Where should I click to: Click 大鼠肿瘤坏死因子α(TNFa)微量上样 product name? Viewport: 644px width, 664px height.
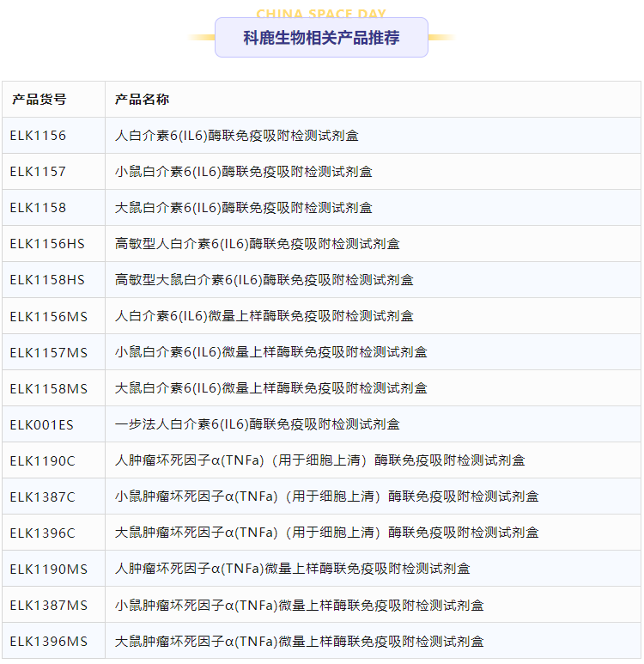click(x=300, y=641)
